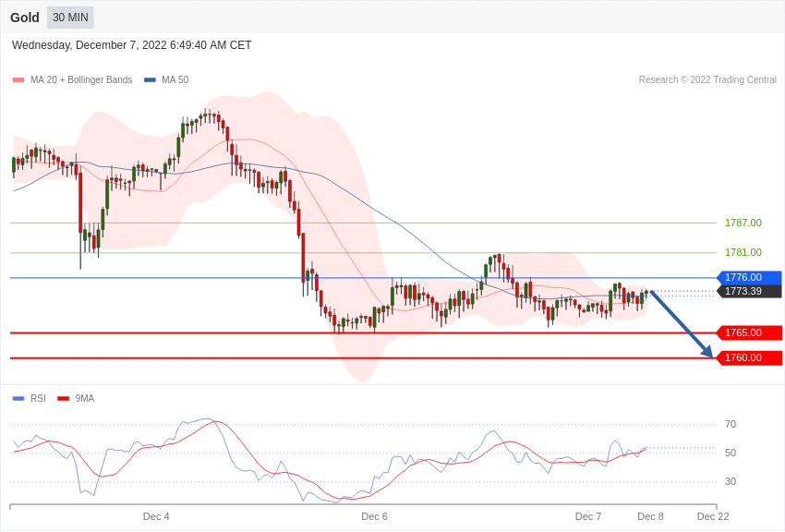Click the MA 20 + Bollinger Bands legend label
785x532 pixels.
(81, 79)
